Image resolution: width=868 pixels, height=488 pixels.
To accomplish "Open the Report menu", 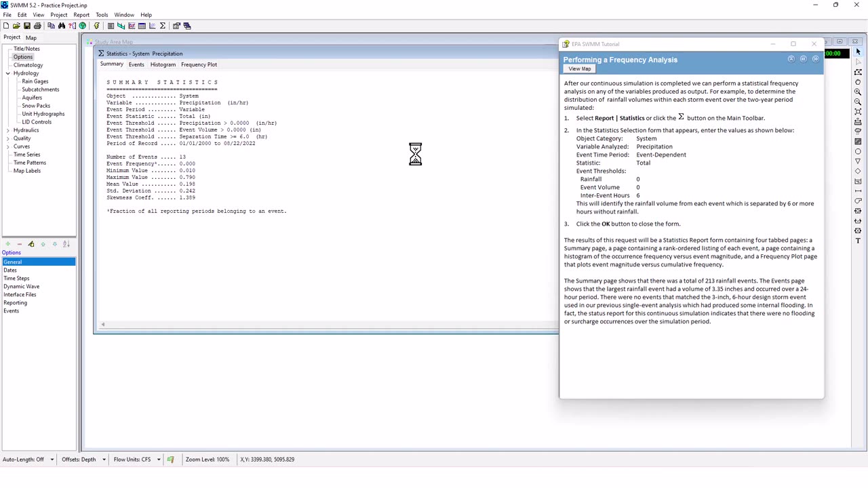I will [x=81, y=15].
